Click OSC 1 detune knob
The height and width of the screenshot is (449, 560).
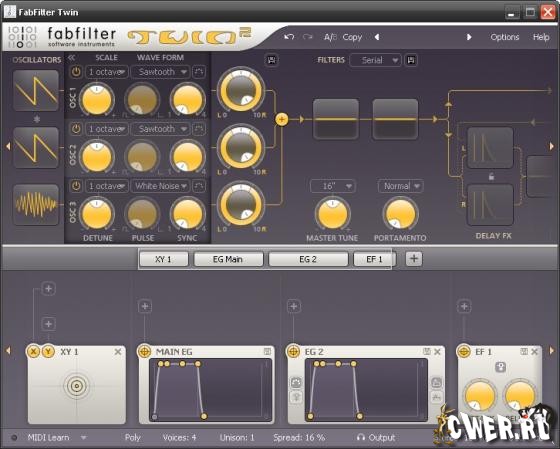(97, 99)
